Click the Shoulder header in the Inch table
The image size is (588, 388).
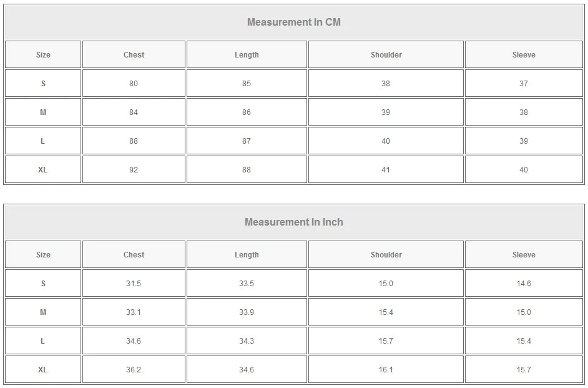click(386, 255)
